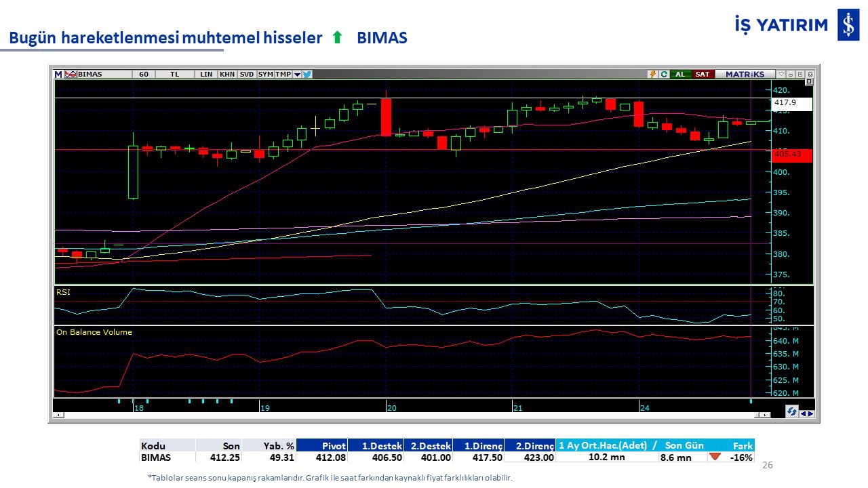Click the pivot value 412.08
Screen dimensions: 868x488
click(331, 457)
